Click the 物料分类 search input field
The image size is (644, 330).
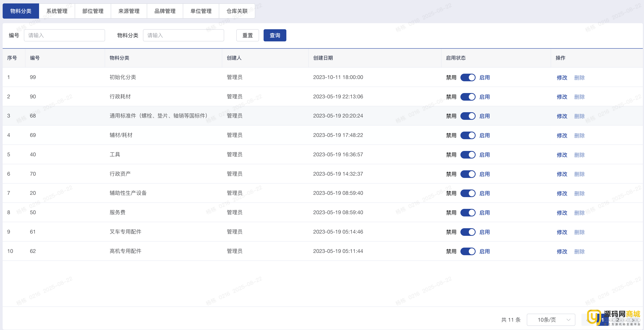(x=183, y=35)
